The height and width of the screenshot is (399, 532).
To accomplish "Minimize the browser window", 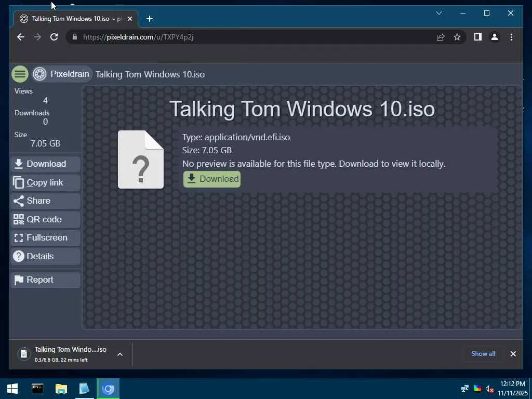I will [463, 13].
